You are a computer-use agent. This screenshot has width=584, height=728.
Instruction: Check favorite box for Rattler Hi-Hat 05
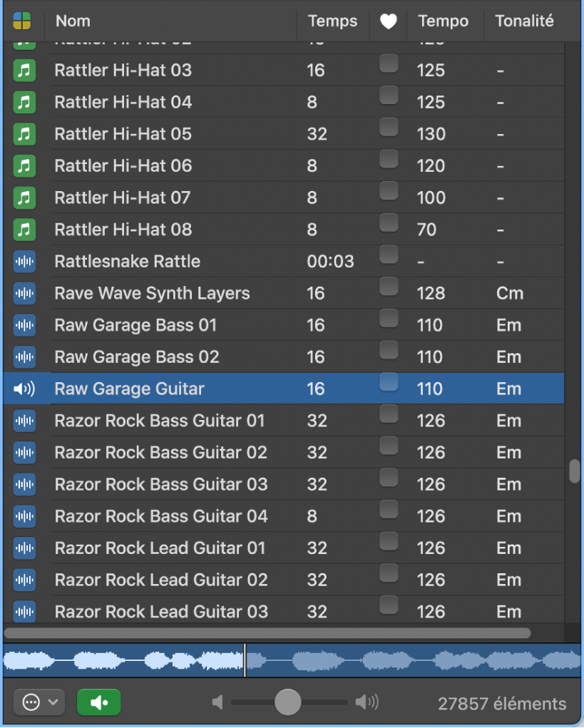pyautogui.click(x=389, y=128)
